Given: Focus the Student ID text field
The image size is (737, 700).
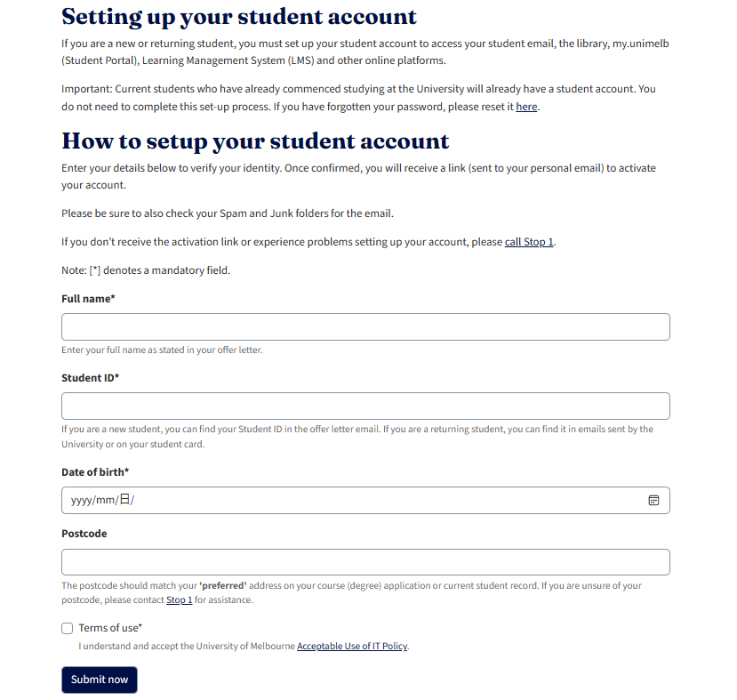Looking at the screenshot, I should 365,406.
